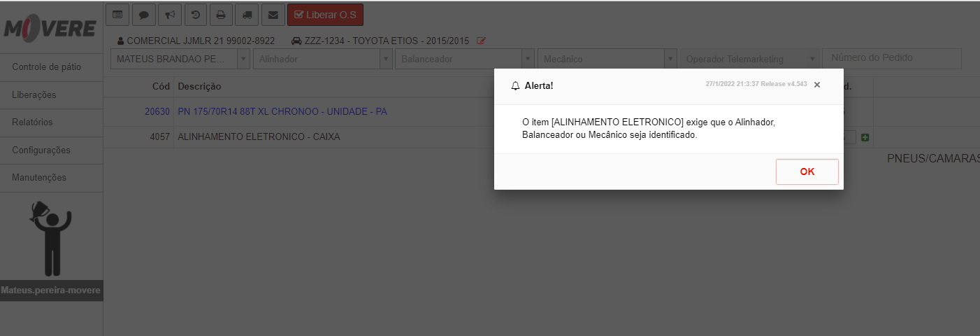
Task: Close the Alerta dialog with X
Action: coord(817,85)
